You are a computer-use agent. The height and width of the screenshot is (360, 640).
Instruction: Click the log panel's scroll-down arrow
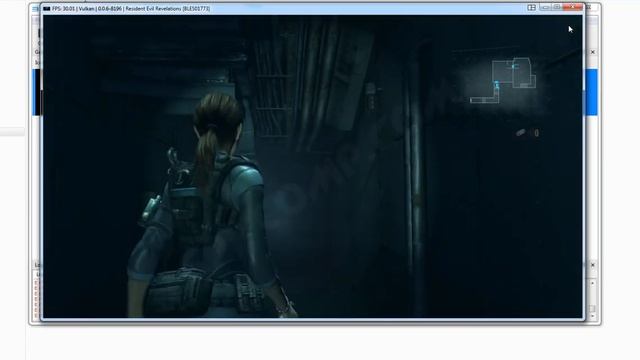point(593,316)
